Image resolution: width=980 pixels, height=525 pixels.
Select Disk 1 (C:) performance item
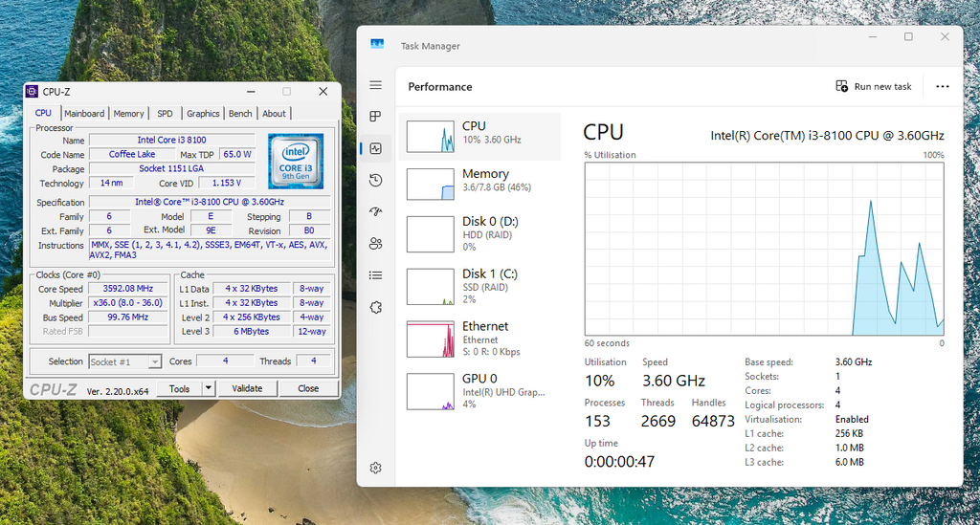coord(480,287)
